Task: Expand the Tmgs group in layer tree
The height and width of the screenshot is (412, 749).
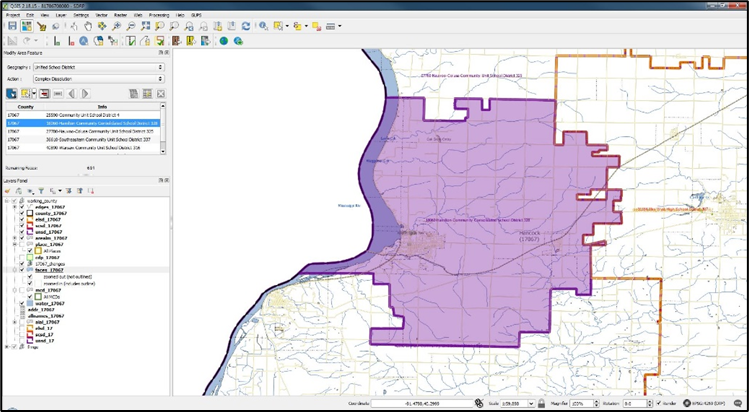Action: tap(7, 347)
